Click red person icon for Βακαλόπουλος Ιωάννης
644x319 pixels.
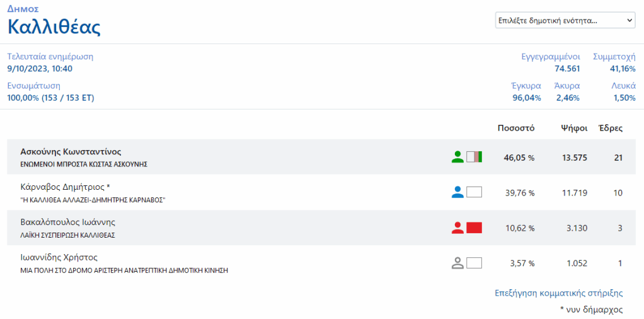click(457, 228)
